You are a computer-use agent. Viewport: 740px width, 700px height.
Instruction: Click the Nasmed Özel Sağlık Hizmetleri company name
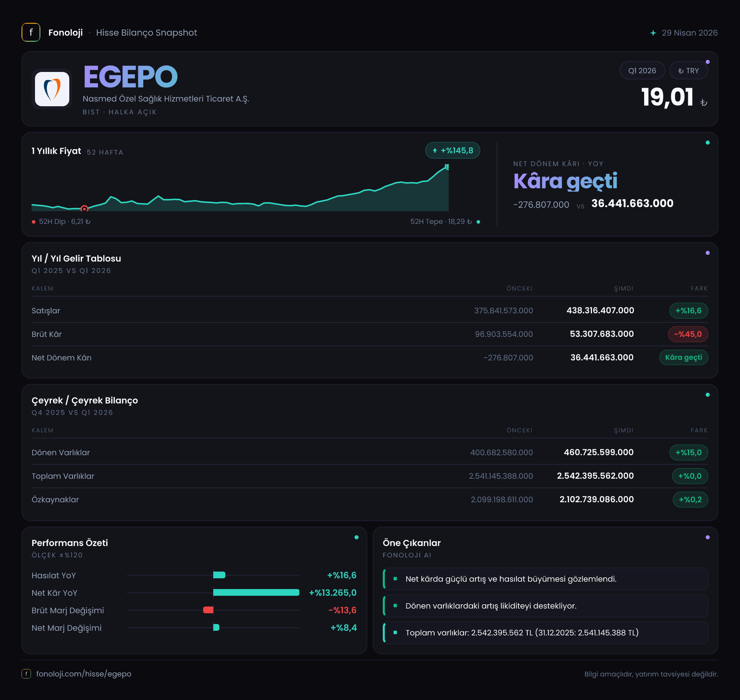click(x=166, y=99)
